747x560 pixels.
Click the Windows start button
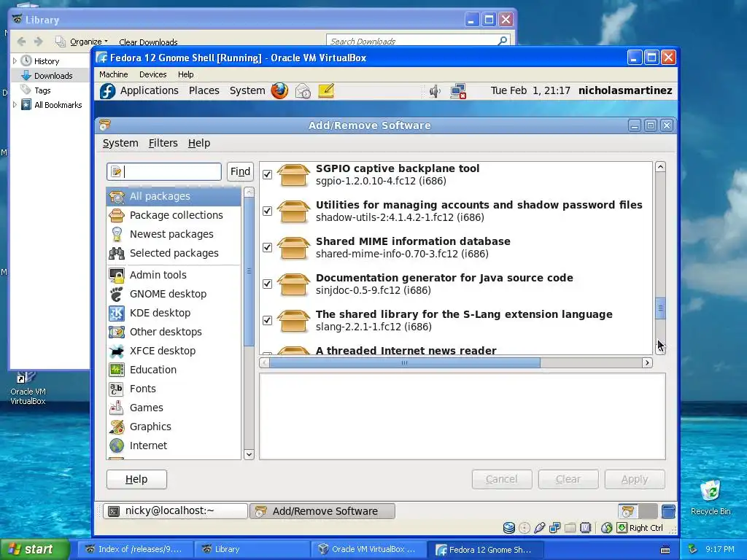[34, 549]
